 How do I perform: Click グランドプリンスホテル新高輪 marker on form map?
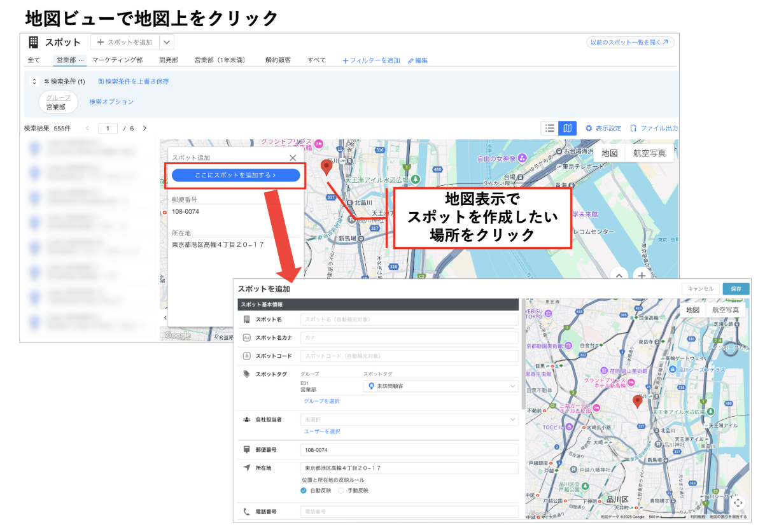pos(631,382)
